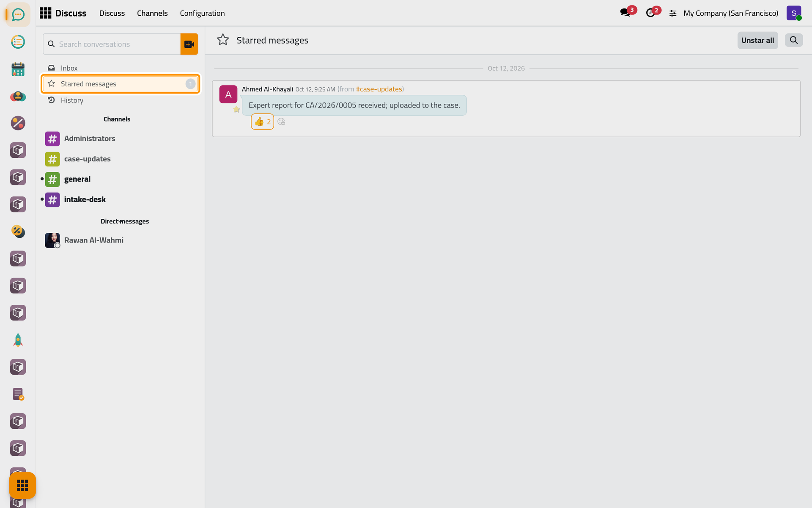Click the Ahmed Al-Khayali author name
Viewport: 812px width, 508px height.
click(x=267, y=89)
